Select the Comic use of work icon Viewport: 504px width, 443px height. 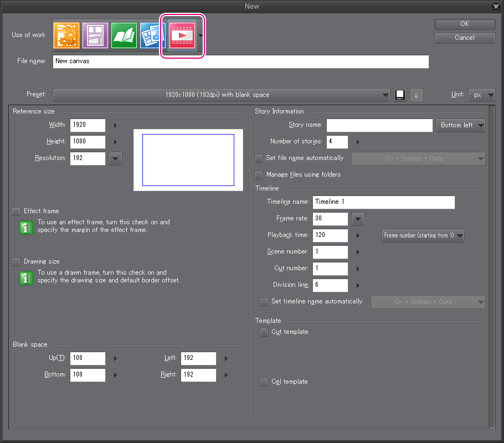tap(95, 35)
